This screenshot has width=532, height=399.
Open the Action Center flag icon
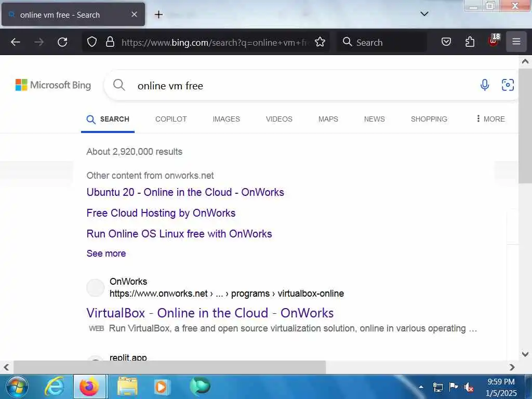(x=453, y=387)
